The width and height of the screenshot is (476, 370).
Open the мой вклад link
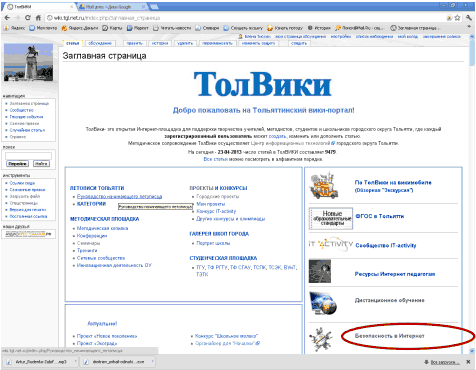point(407,36)
